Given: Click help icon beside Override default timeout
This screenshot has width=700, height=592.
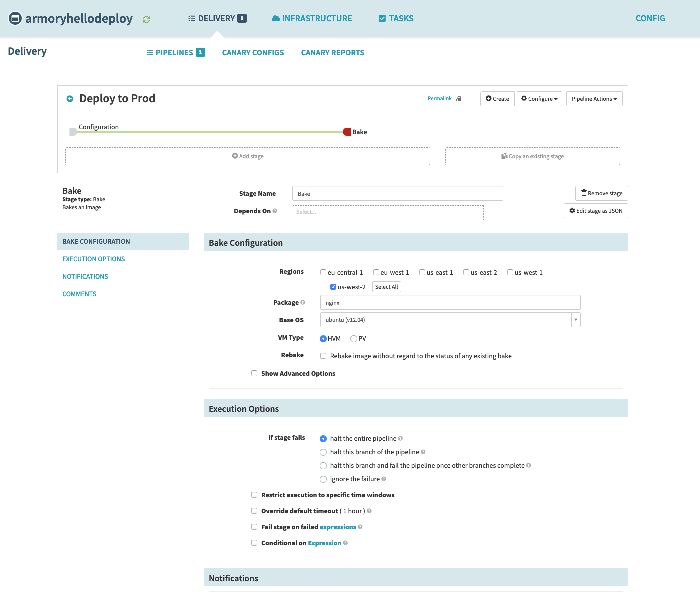Looking at the screenshot, I should [369, 511].
